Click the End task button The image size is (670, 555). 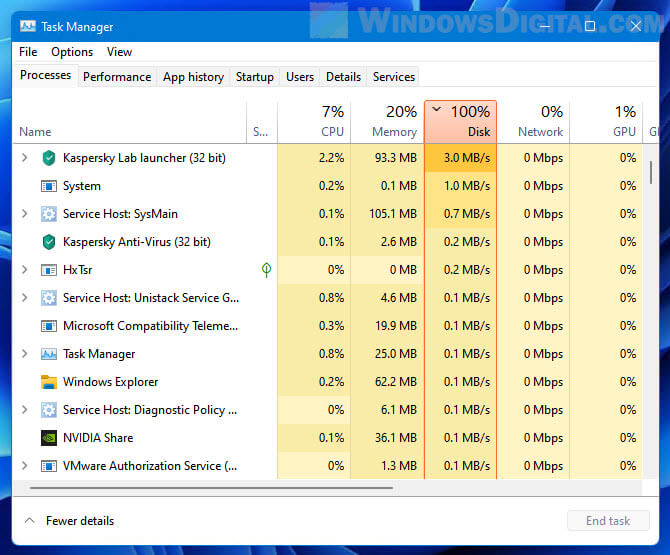[608, 521]
